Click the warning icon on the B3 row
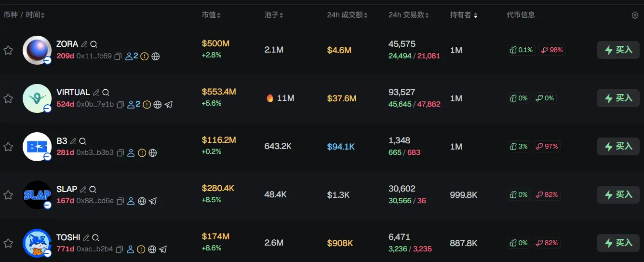This screenshot has height=262, width=644. pyautogui.click(x=142, y=153)
